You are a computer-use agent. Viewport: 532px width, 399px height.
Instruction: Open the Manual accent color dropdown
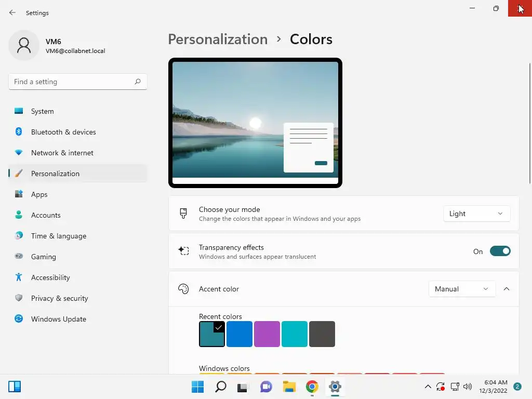pos(462,289)
